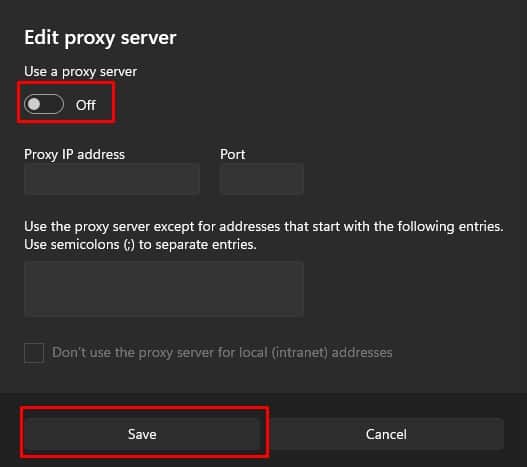The width and height of the screenshot is (527, 467).
Task: Click the semicolons separator instruction text
Action: (140, 245)
